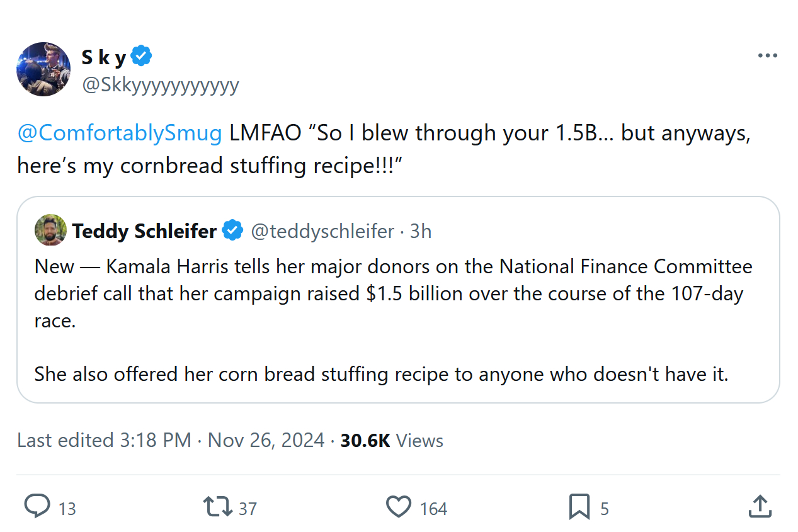
Task: Open Teddy Schleifer's name in quoted tweet
Action: click(144, 231)
